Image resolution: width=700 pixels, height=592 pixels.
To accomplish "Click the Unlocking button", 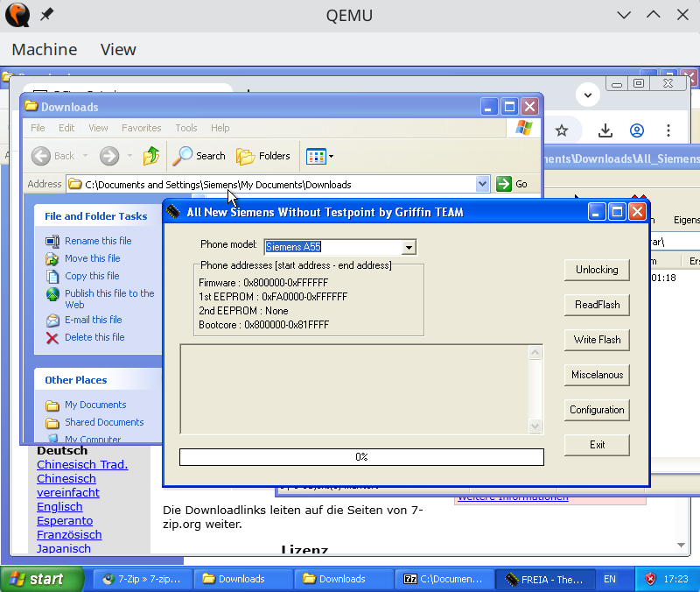I will coord(597,270).
